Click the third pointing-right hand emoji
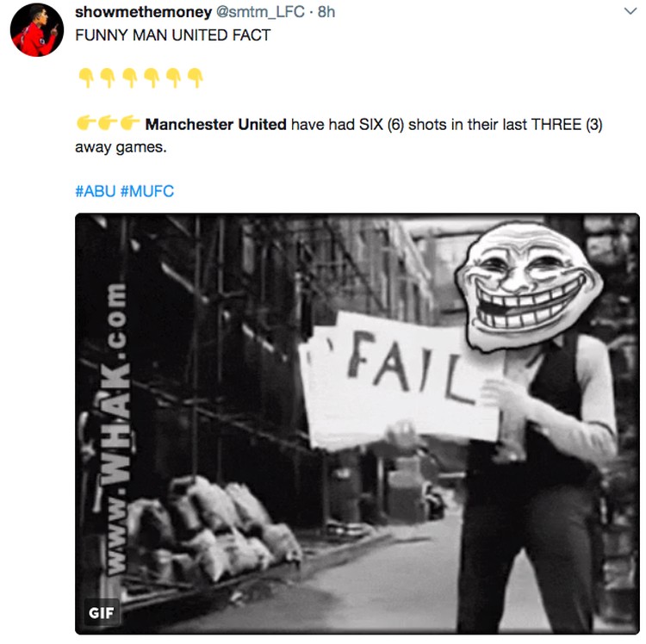The height and width of the screenshot is (644, 646). point(130,123)
